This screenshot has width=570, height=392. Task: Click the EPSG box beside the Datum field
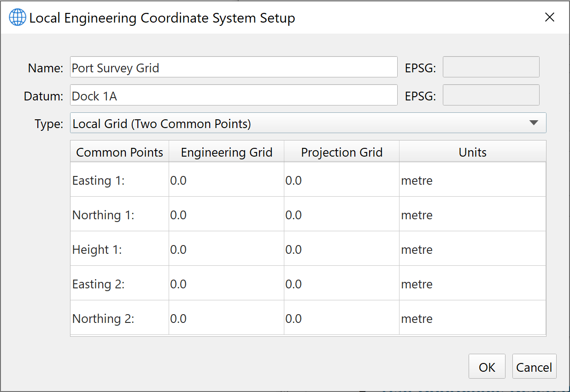[x=491, y=95]
